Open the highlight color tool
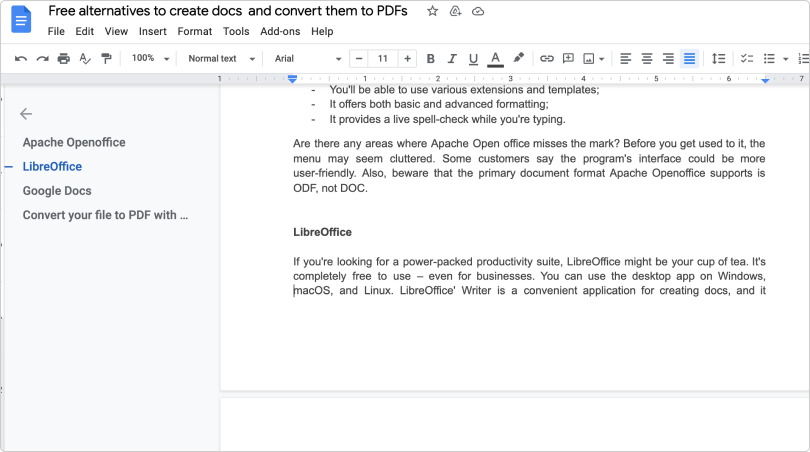 (x=518, y=58)
